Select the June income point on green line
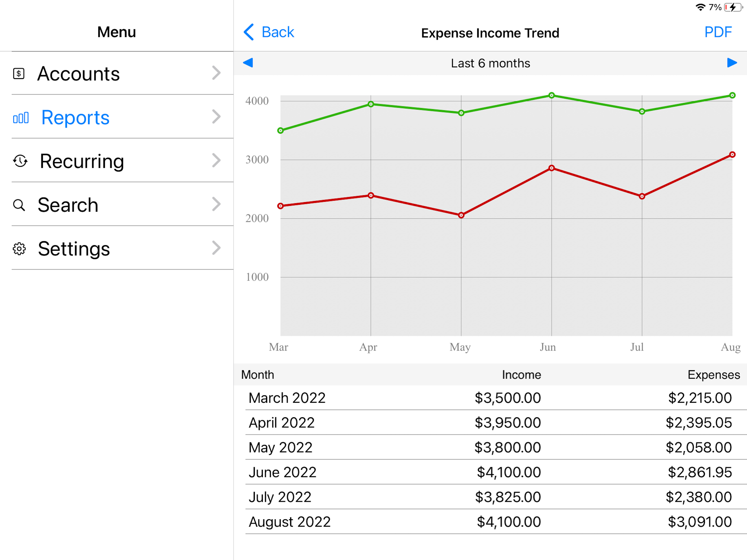The width and height of the screenshot is (747, 560). (x=552, y=95)
